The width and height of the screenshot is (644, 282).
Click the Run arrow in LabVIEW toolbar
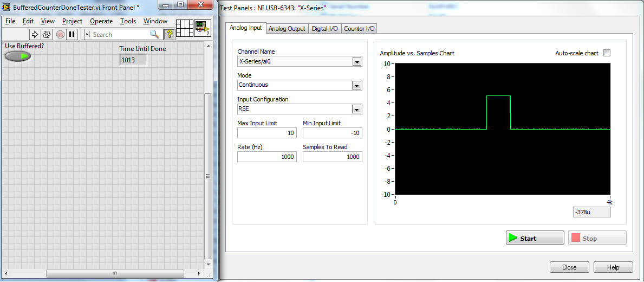tap(35, 35)
